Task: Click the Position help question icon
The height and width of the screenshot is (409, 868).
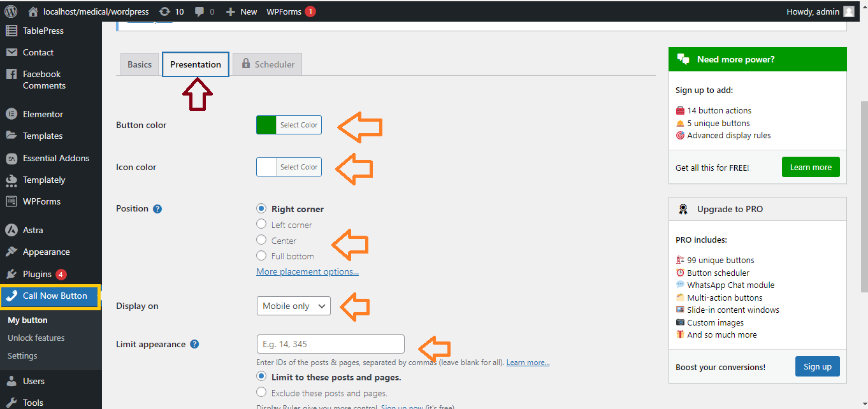Action: pos(157,209)
